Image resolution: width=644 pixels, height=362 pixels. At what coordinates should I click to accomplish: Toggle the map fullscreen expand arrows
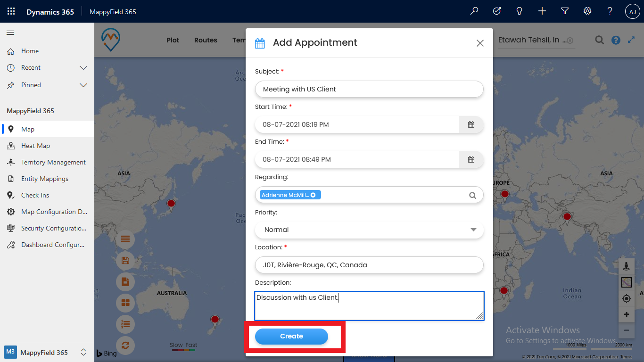(x=631, y=41)
